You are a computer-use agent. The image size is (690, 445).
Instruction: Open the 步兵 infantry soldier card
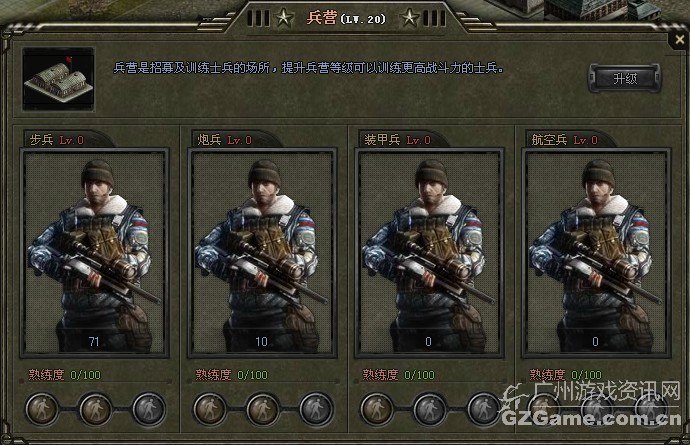point(94,253)
